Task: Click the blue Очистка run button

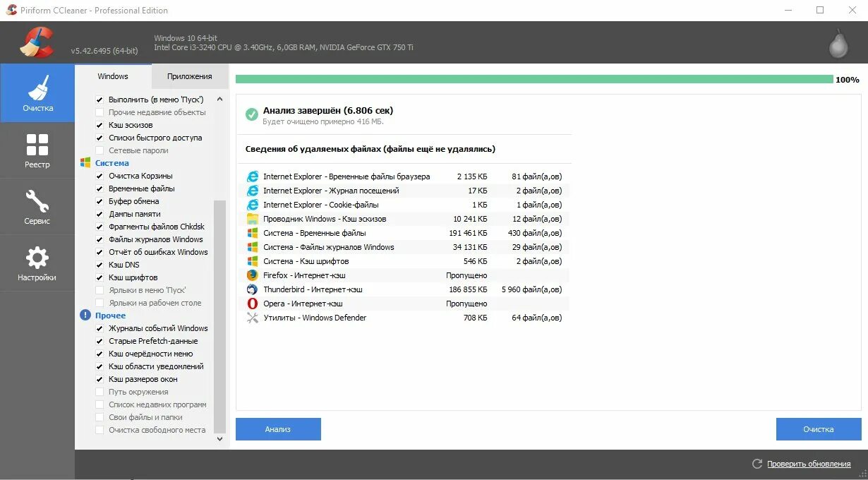Action: click(x=819, y=429)
